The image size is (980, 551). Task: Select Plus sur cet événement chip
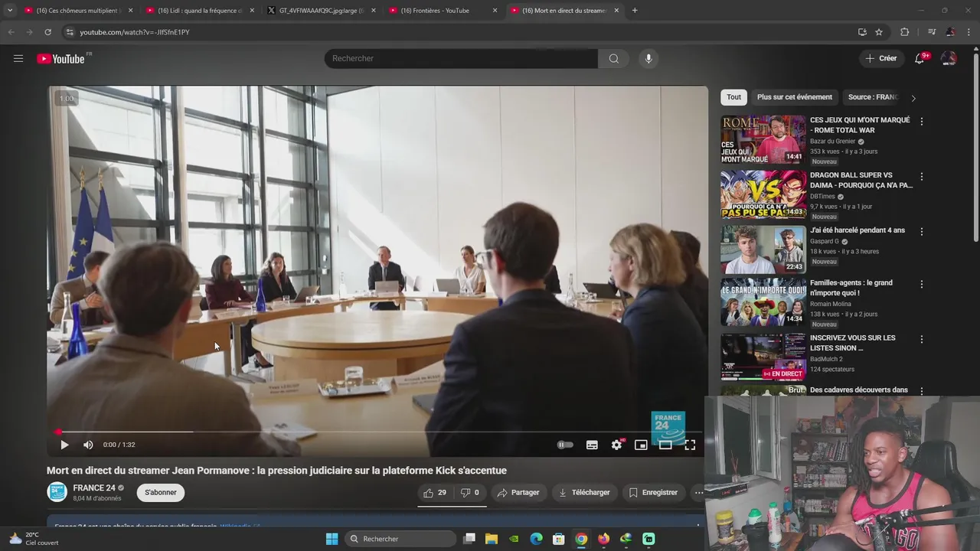tap(794, 97)
